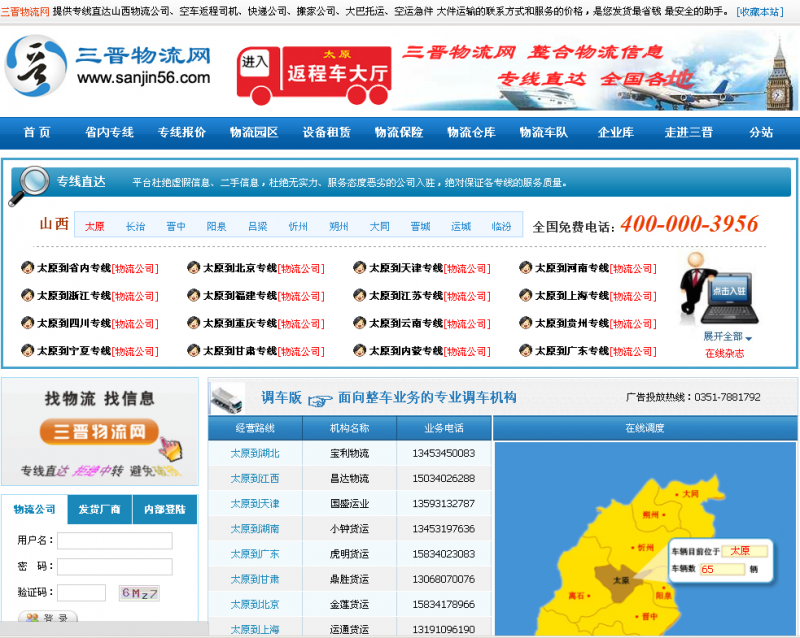The image size is (800, 638).
Task: Click the 收藏本站 bookmark link
Action: click(x=760, y=12)
